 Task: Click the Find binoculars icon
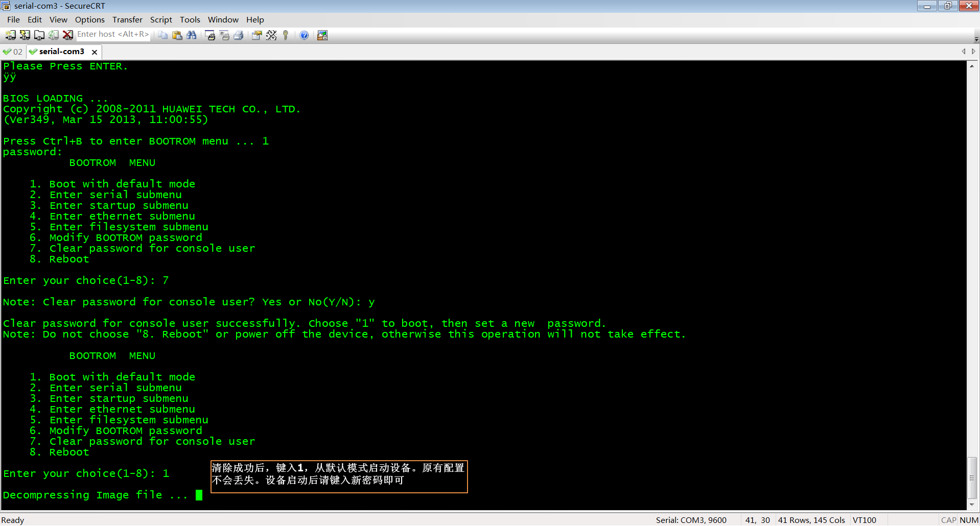(x=191, y=35)
